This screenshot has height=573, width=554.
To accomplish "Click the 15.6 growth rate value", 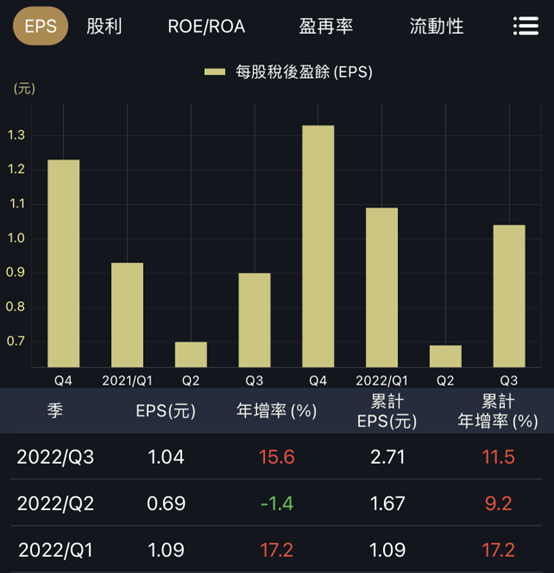I will coord(277,457).
